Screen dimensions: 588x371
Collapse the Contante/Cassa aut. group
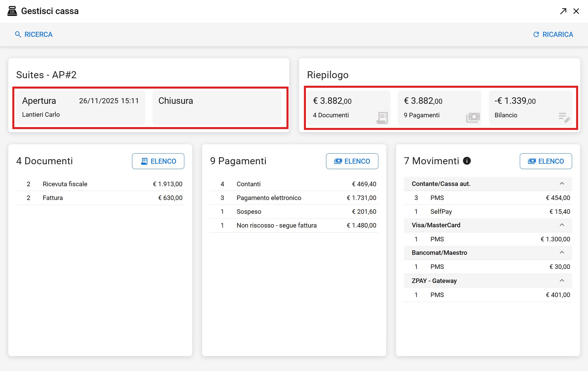coord(562,184)
